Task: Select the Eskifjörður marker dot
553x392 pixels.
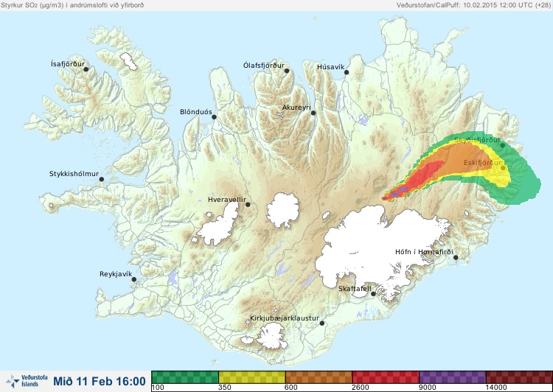Action: click(x=503, y=168)
